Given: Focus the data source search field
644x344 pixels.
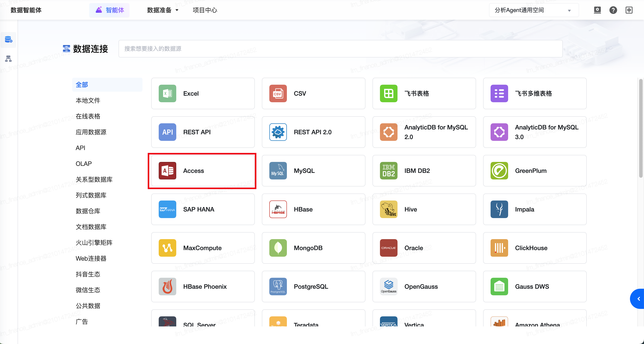Looking at the screenshot, I should pos(340,49).
